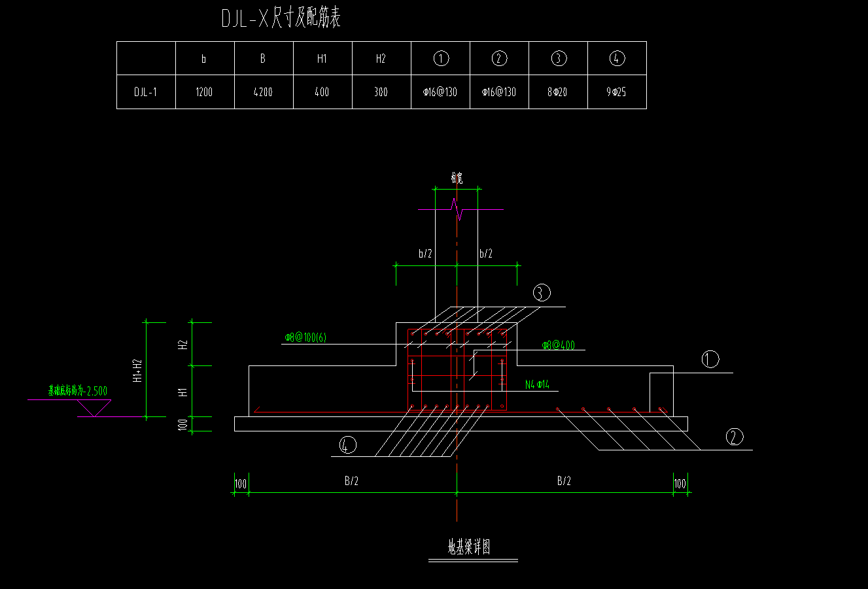The width and height of the screenshot is (868, 589).
Task: Click the circled ③ rebar callout in the drawing
Action: [540, 292]
